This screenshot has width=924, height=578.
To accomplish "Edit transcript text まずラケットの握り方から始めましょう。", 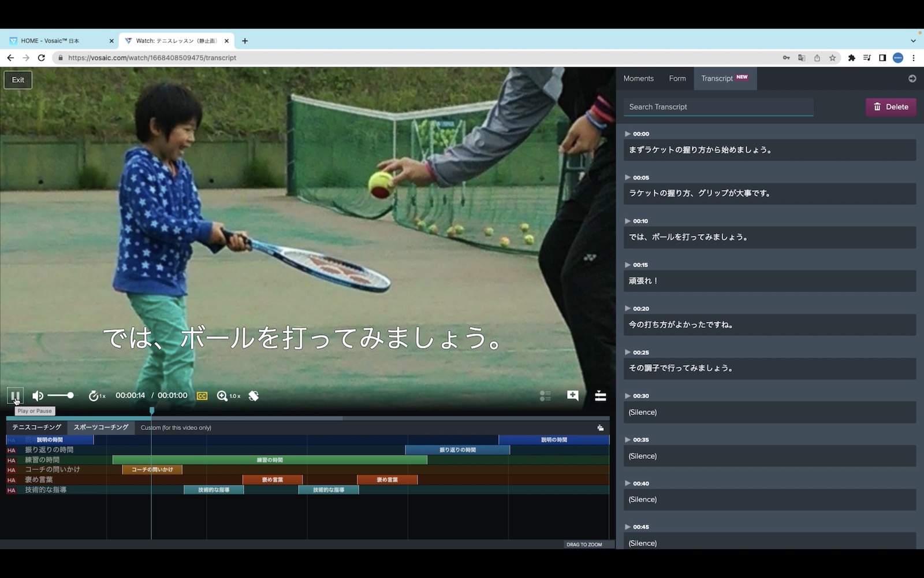I will 770,150.
